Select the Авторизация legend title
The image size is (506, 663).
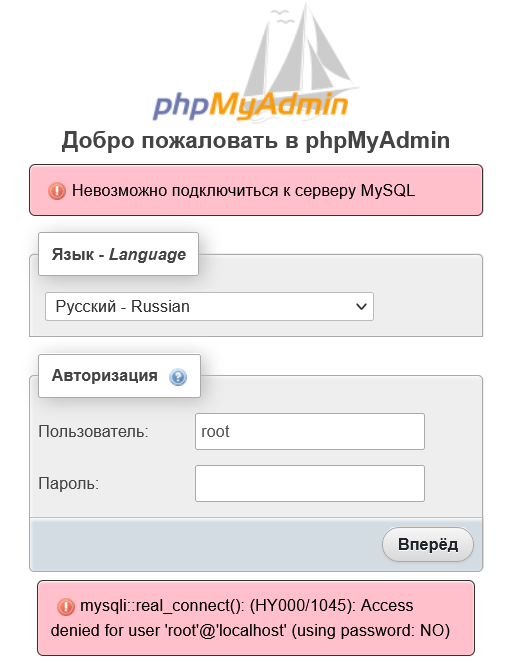(x=104, y=375)
